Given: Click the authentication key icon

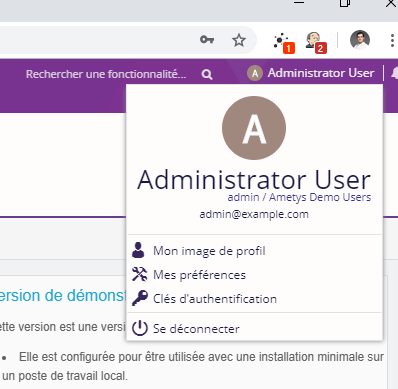Looking at the screenshot, I should pos(140,298).
